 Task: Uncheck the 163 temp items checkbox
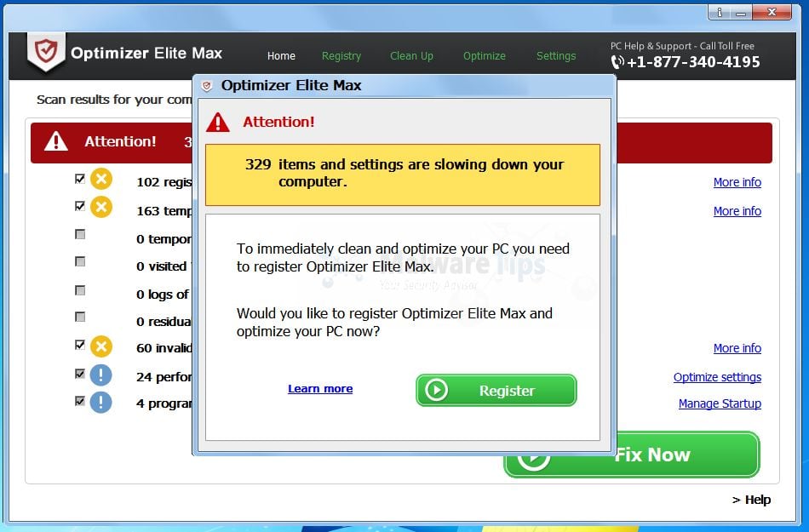(x=79, y=206)
